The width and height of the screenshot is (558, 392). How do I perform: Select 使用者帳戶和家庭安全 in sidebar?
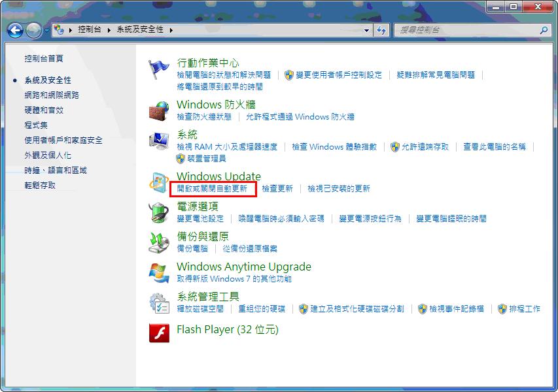(63, 140)
